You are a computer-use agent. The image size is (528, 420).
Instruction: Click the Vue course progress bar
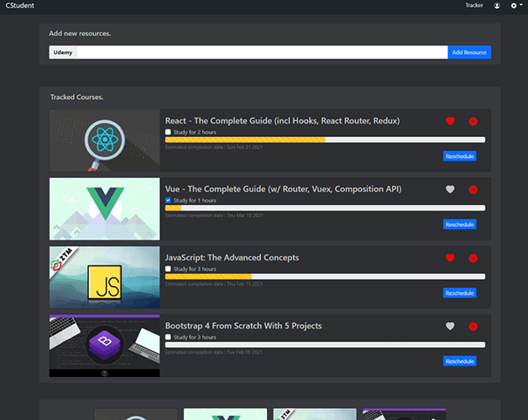(325, 208)
